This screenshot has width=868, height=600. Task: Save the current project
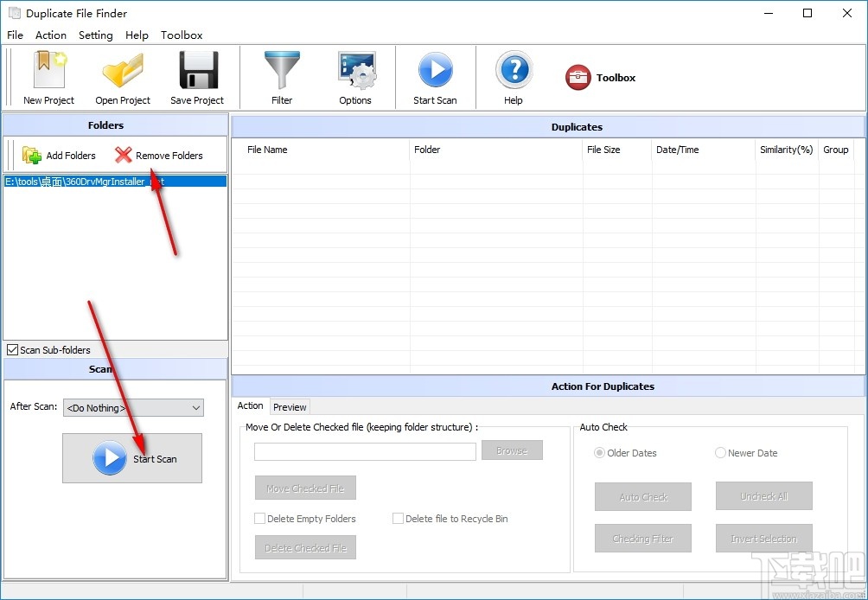pyautogui.click(x=196, y=77)
